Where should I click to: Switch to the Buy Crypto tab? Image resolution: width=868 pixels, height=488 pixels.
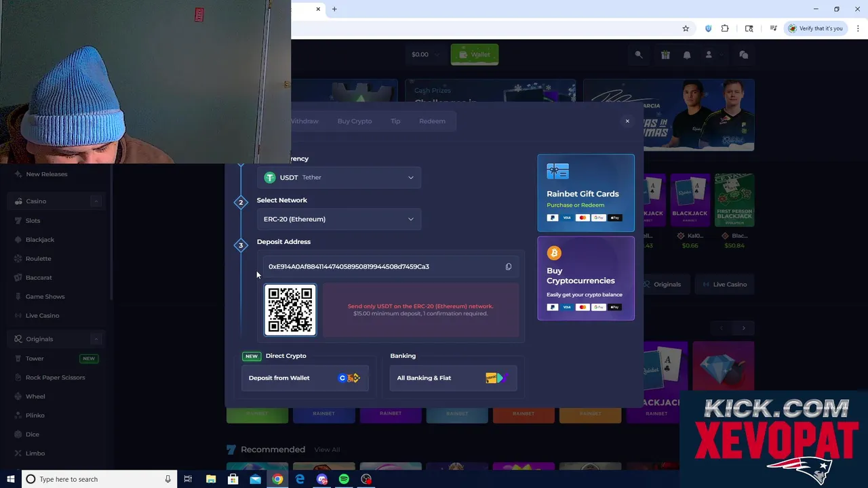pos(355,121)
